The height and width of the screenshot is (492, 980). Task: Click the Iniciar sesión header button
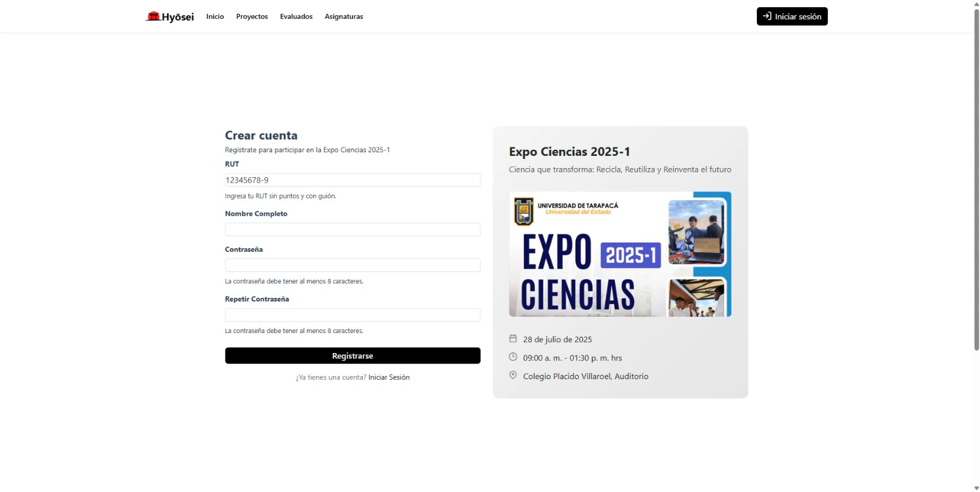pyautogui.click(x=792, y=16)
